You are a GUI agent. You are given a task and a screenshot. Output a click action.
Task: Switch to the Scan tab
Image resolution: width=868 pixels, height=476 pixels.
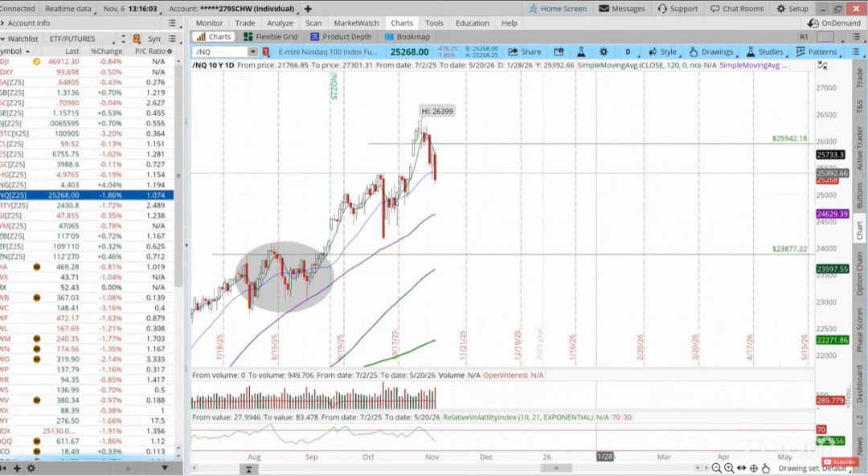click(x=313, y=23)
